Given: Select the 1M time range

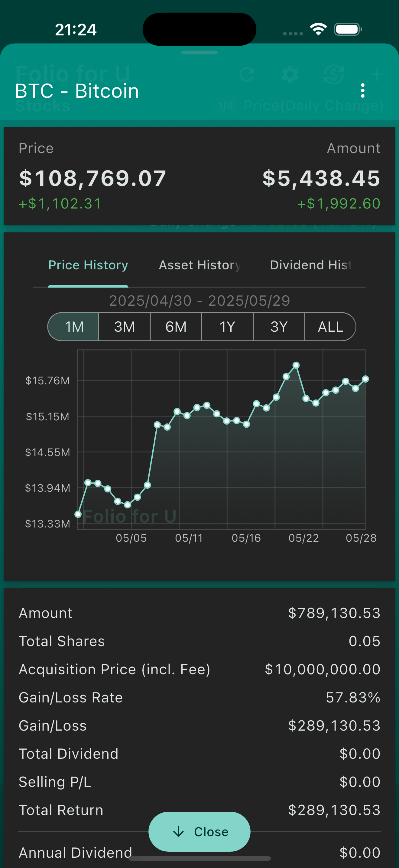Looking at the screenshot, I should tap(73, 327).
